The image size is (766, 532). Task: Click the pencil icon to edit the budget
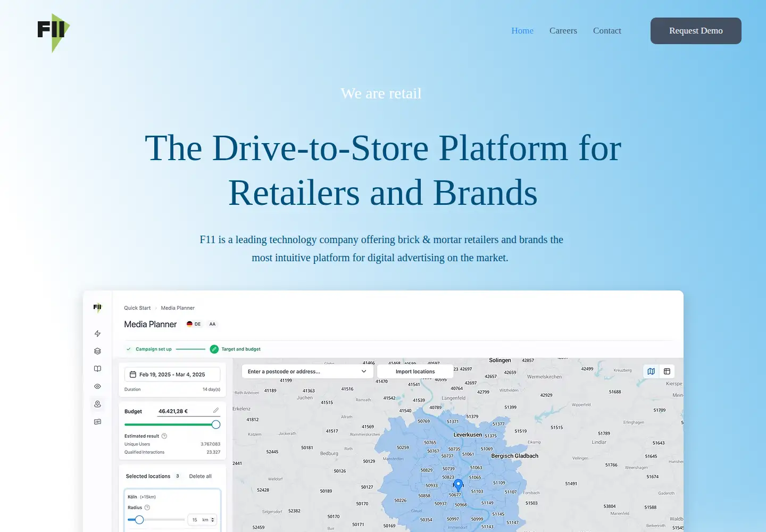point(216,410)
